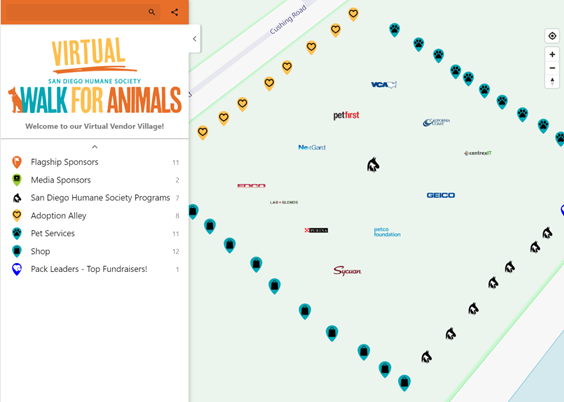Screen dimensions: 564x402
Task: Click the Flagship Sponsors count 11
Action: [176, 163]
